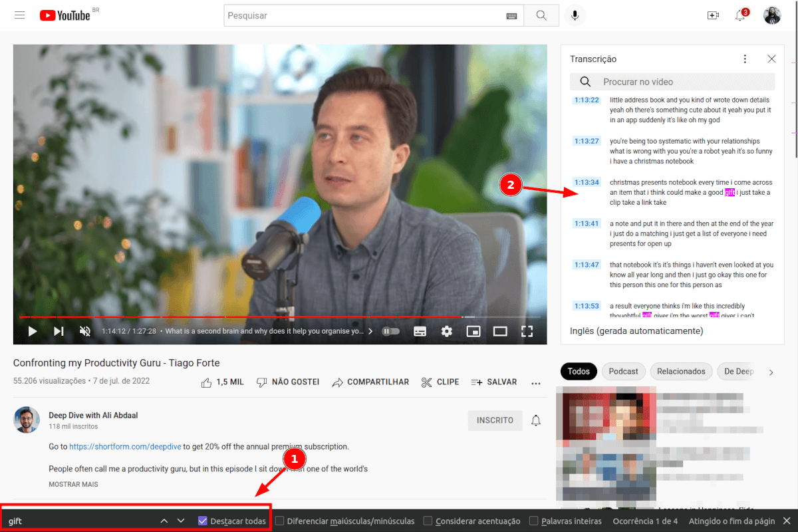Switch to theater mode icon
Screen dimensions: 798x532
coord(500,331)
